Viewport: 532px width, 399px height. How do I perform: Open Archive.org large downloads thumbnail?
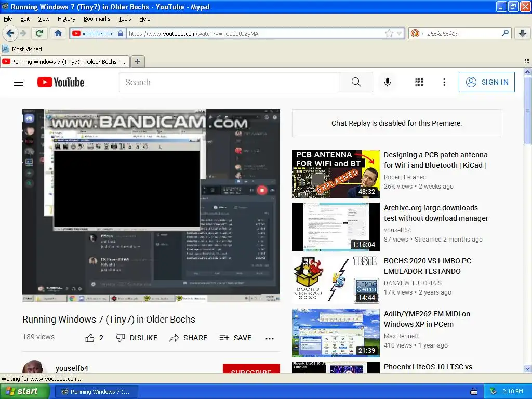(336, 227)
